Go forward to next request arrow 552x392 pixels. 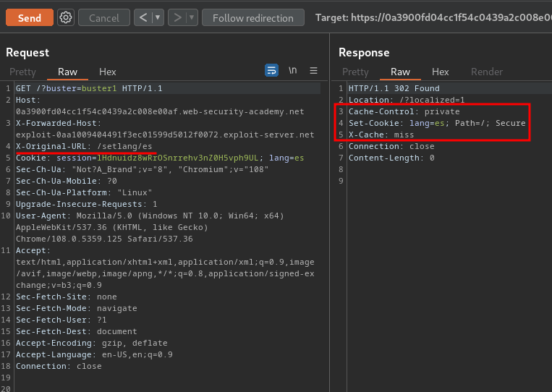click(177, 17)
